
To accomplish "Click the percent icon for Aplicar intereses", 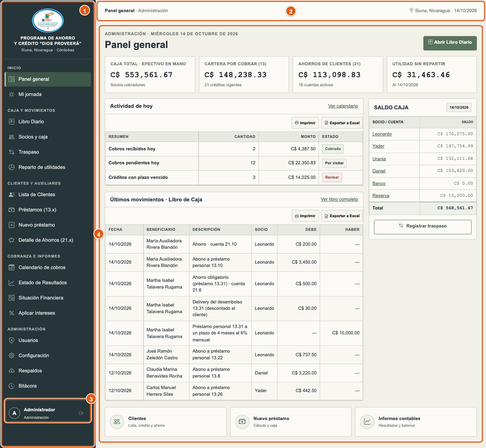I will point(12,313).
